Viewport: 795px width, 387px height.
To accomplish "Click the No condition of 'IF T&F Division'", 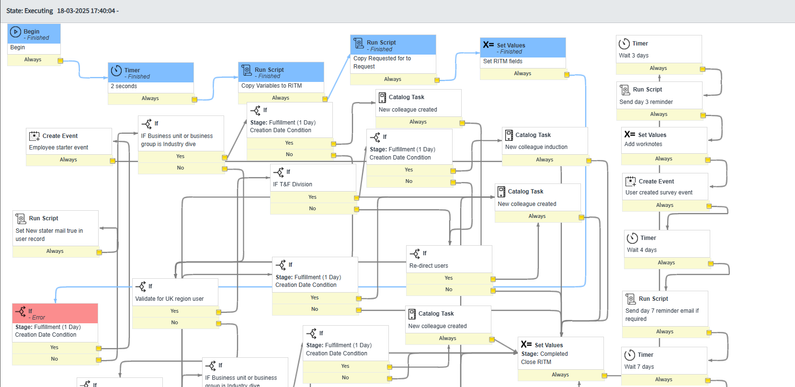I will point(312,208).
